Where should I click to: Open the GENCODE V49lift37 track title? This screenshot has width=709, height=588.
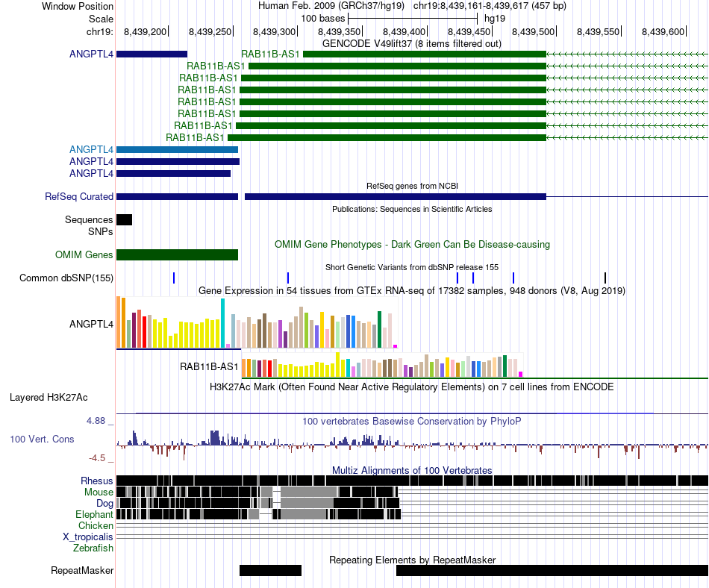coord(411,44)
